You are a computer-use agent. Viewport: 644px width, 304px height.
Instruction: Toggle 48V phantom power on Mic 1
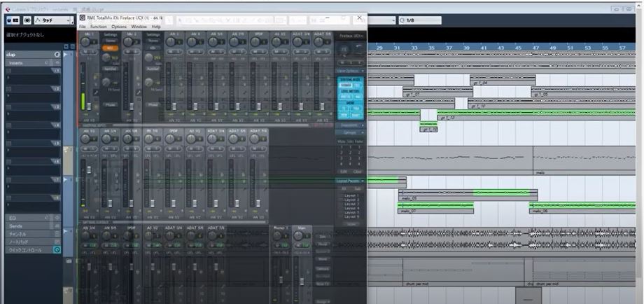pyautogui.click(x=110, y=48)
